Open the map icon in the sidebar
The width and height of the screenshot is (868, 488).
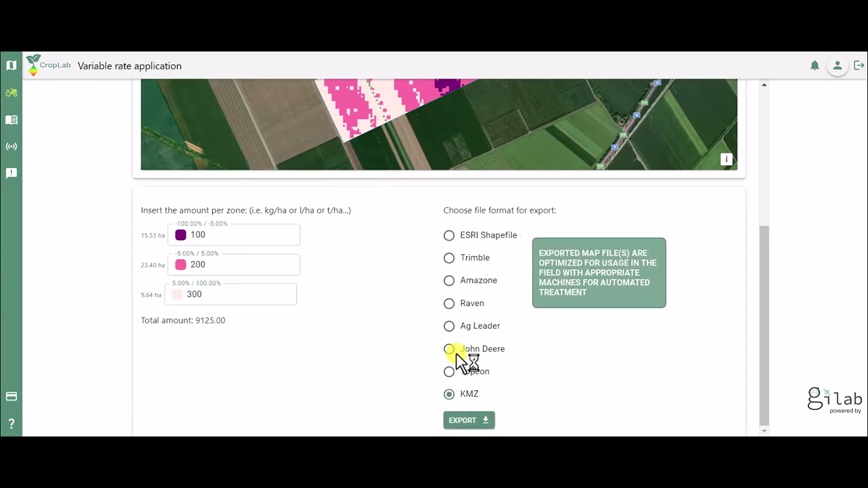[x=11, y=66]
